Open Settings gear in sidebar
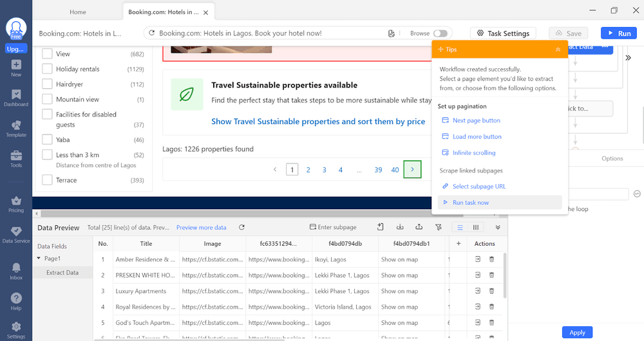The width and height of the screenshot is (644, 341). pos(16,330)
